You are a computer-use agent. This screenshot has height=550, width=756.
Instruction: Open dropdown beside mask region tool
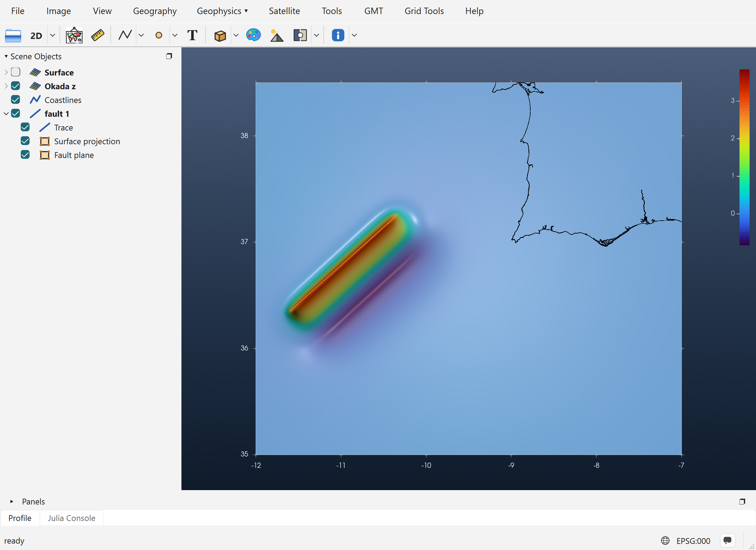pyautogui.click(x=317, y=35)
